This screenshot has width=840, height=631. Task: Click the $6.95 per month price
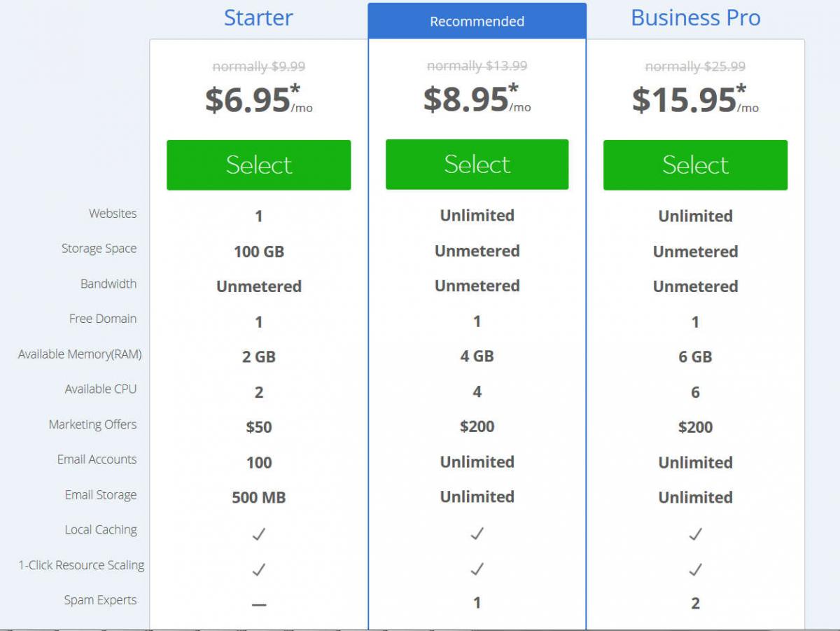coord(258,99)
